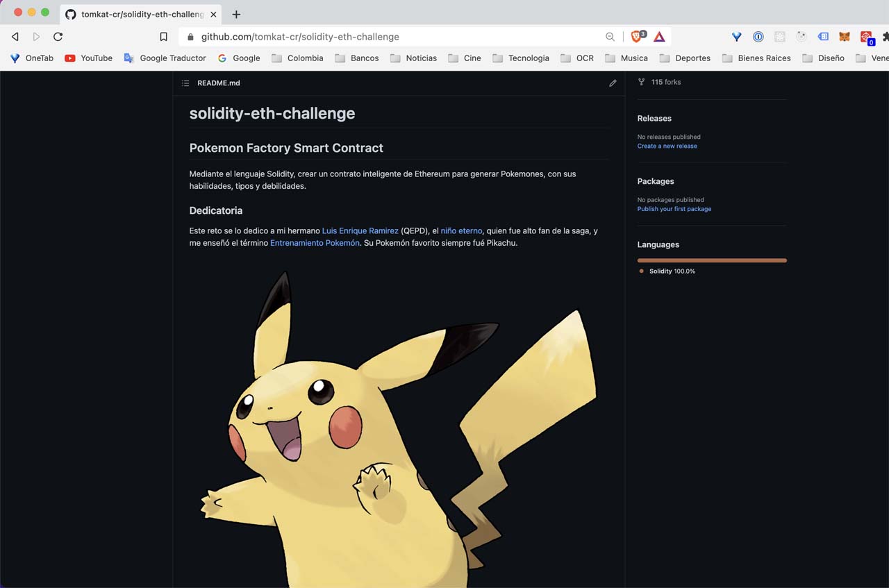Click the README table of contents list icon

185,83
